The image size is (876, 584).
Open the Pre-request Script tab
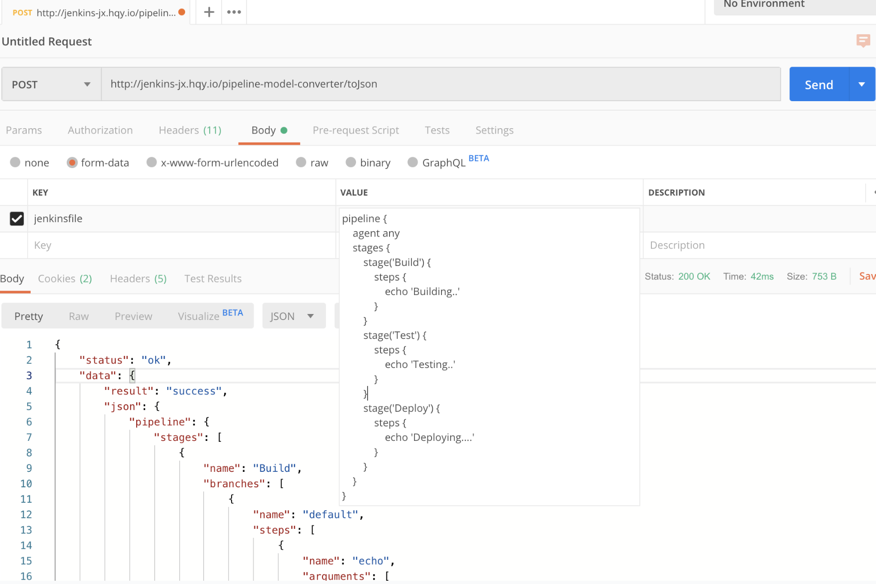point(356,130)
